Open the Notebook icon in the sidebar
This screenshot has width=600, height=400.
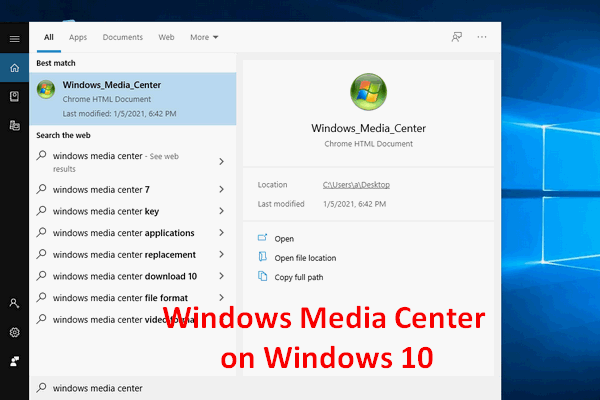tap(15, 96)
